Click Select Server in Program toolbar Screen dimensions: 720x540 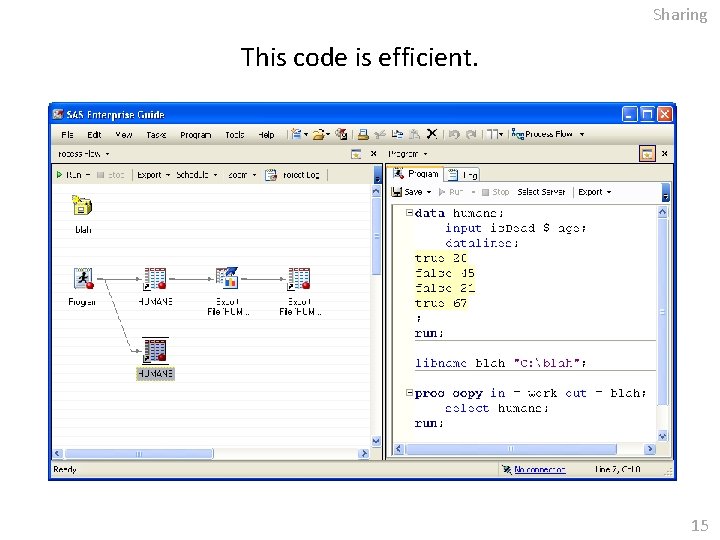[x=541, y=192]
